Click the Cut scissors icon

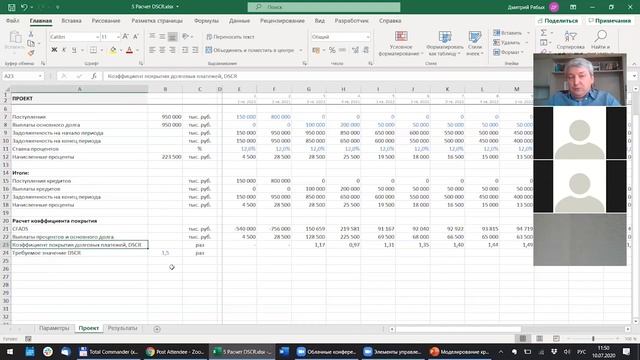(31, 34)
